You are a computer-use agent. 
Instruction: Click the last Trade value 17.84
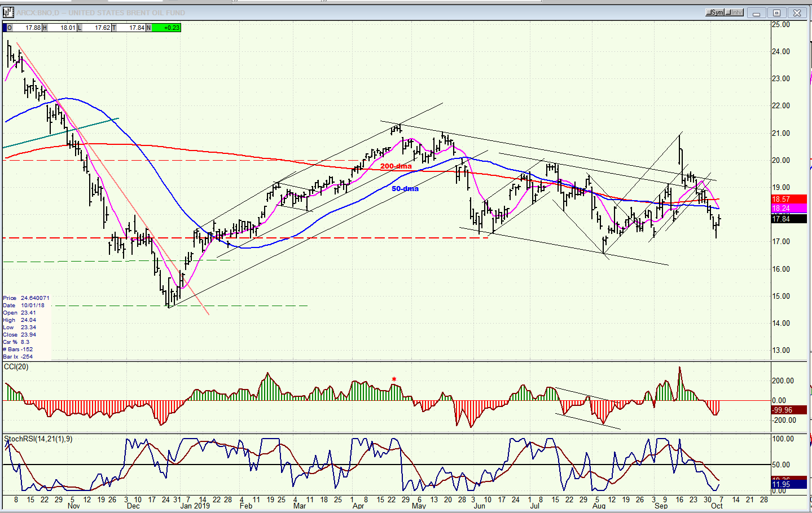click(x=137, y=28)
